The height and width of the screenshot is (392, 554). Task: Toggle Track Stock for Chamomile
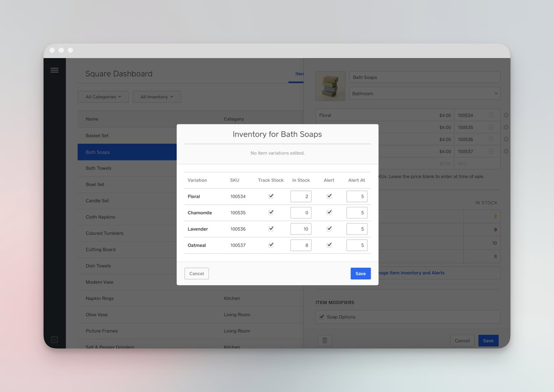(271, 212)
